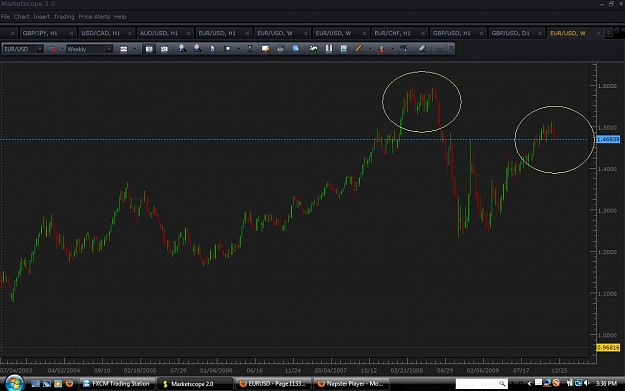Click the orange comment label icon
625x391 pixels.
pyautogui.click(x=265, y=49)
